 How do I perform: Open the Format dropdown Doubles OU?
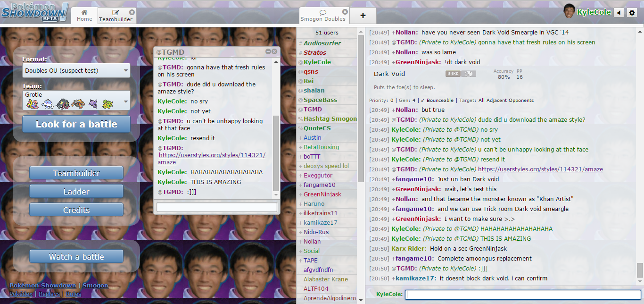(x=76, y=71)
